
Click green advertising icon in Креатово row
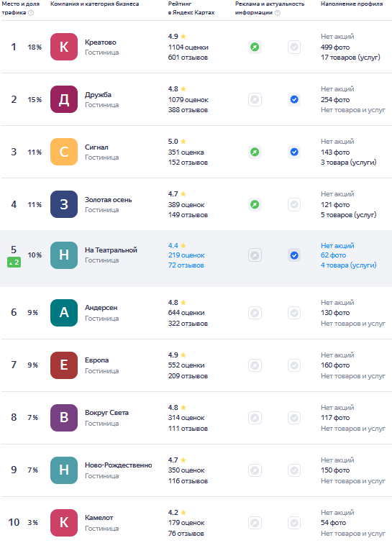pyautogui.click(x=255, y=47)
